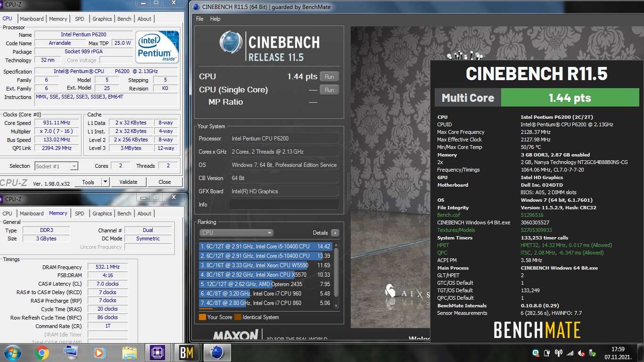This screenshot has height=362, width=644.
Task: Open About tab in lower CPU-Z
Action: pos(144,214)
